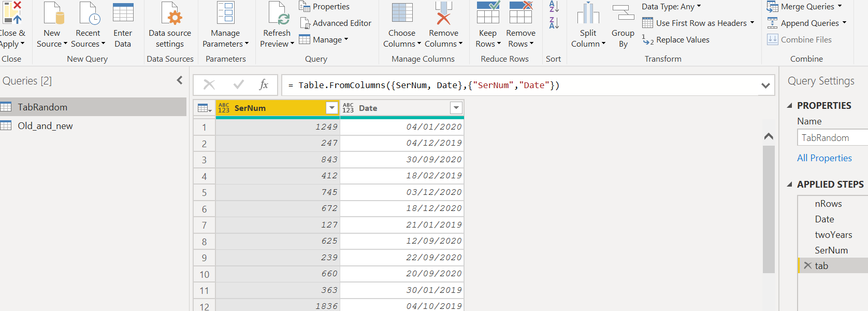Viewport: 868px width, 311px height.
Task: Click Date cell 21/01/2019
Action: click(402, 225)
